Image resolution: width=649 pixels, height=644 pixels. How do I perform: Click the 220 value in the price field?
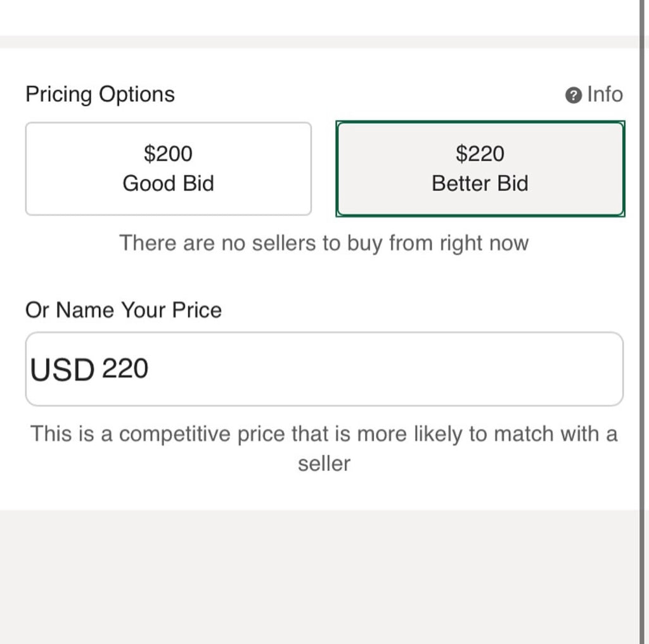click(x=125, y=368)
